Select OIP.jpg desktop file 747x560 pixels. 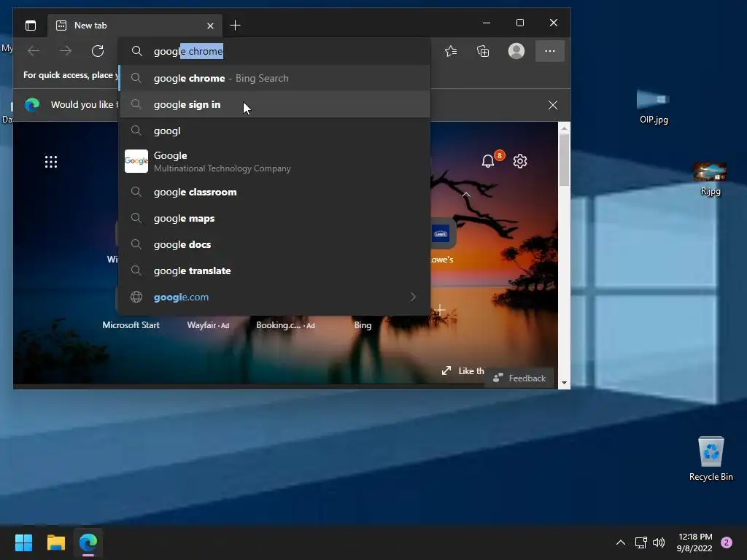(654, 106)
